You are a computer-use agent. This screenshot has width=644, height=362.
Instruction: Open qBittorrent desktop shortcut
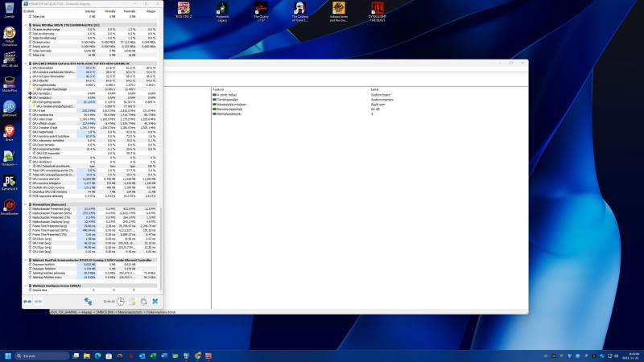pyautogui.click(x=10, y=105)
